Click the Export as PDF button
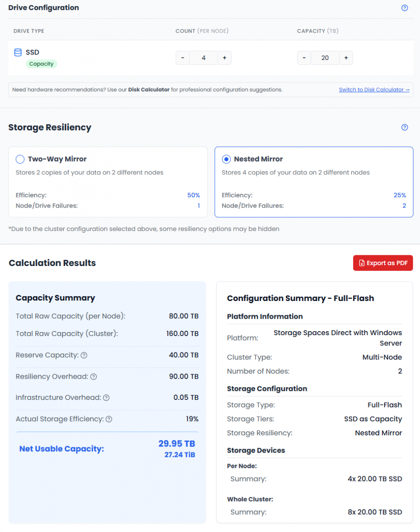The height and width of the screenshot is (532, 420). 383,263
